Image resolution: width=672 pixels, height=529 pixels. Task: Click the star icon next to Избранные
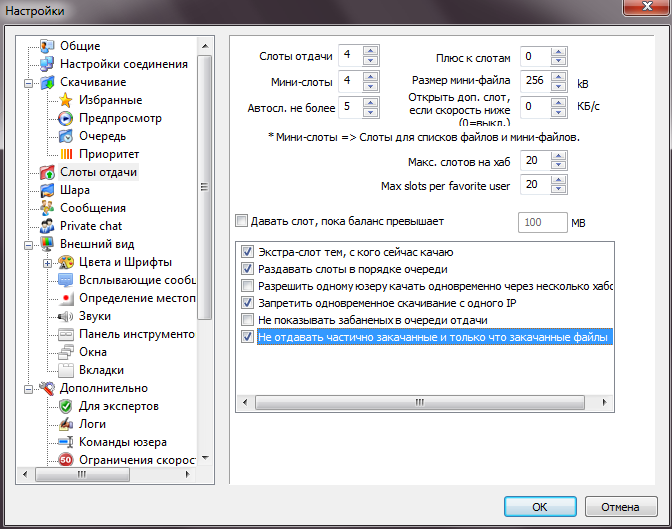pos(66,100)
